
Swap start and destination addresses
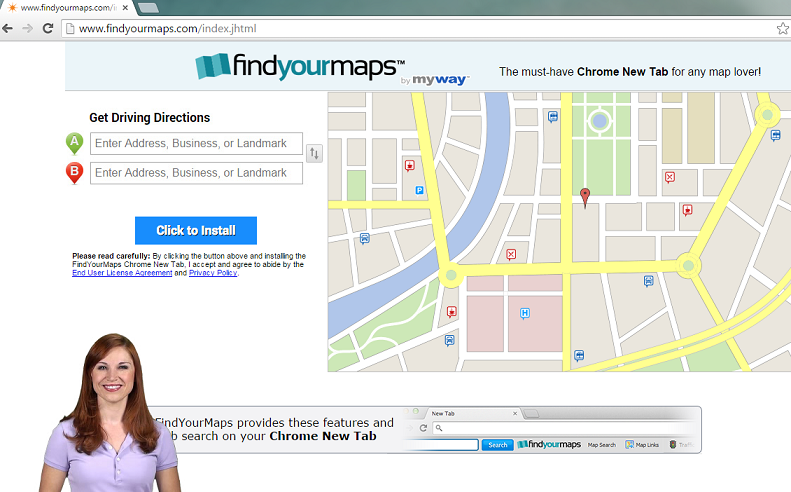point(314,153)
